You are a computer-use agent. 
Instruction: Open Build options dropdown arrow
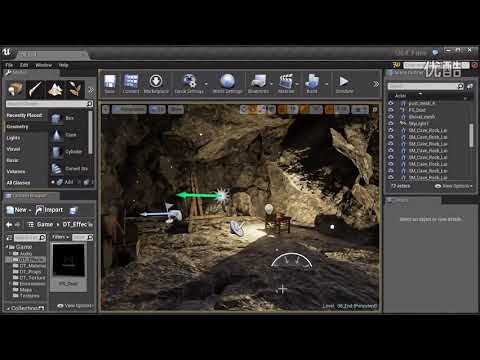(326, 84)
